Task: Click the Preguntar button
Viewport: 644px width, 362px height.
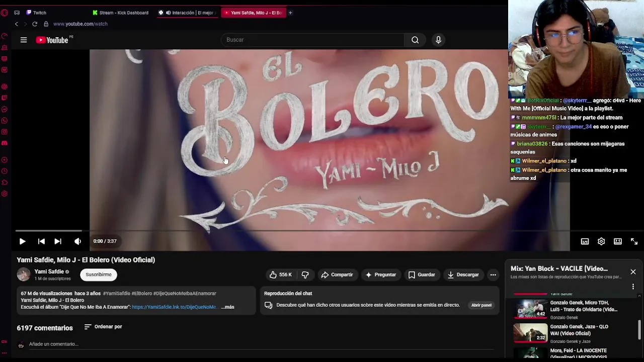Action: pyautogui.click(x=381, y=275)
